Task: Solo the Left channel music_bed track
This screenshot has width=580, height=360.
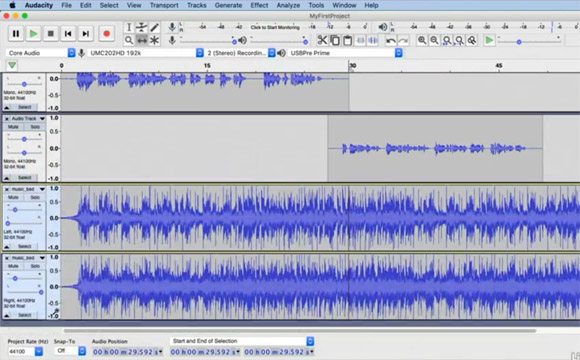Action: point(35,198)
